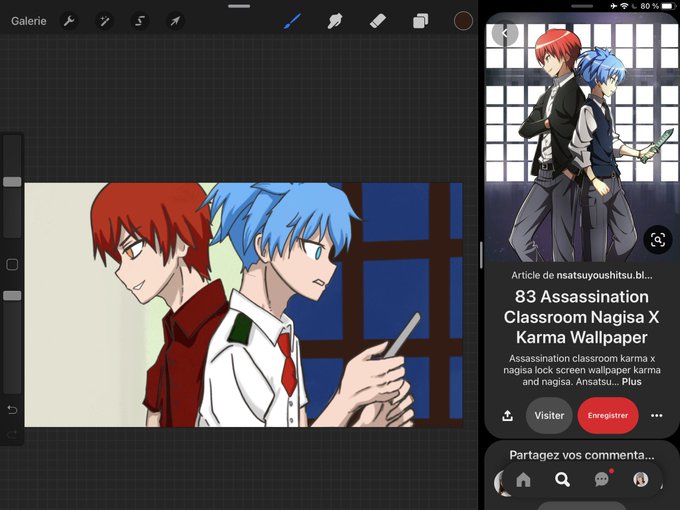
Task: Go to Pinterest home tab
Action: tap(523, 480)
